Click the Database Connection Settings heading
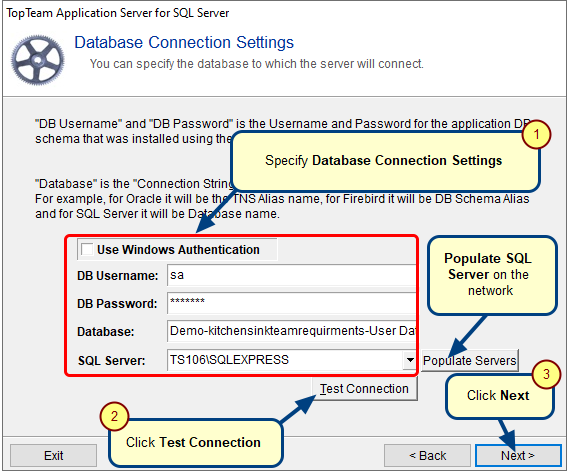This screenshot has width=568, height=472. pos(184,42)
